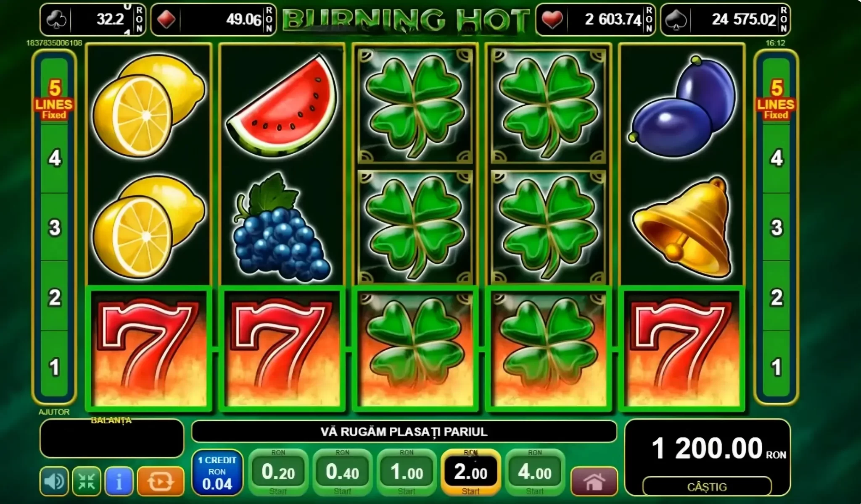Start spin with 0.40 RON bet
This screenshot has width=861, height=504.
point(342,472)
